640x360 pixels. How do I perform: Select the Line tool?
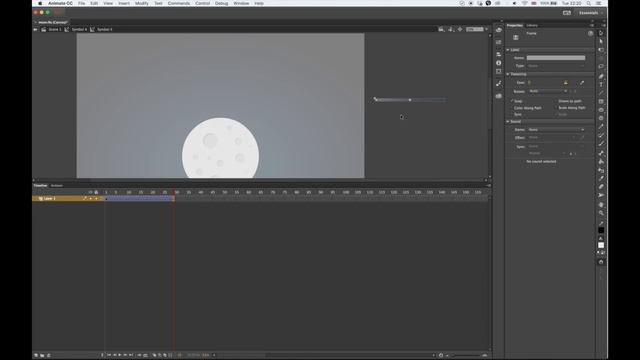(x=601, y=93)
